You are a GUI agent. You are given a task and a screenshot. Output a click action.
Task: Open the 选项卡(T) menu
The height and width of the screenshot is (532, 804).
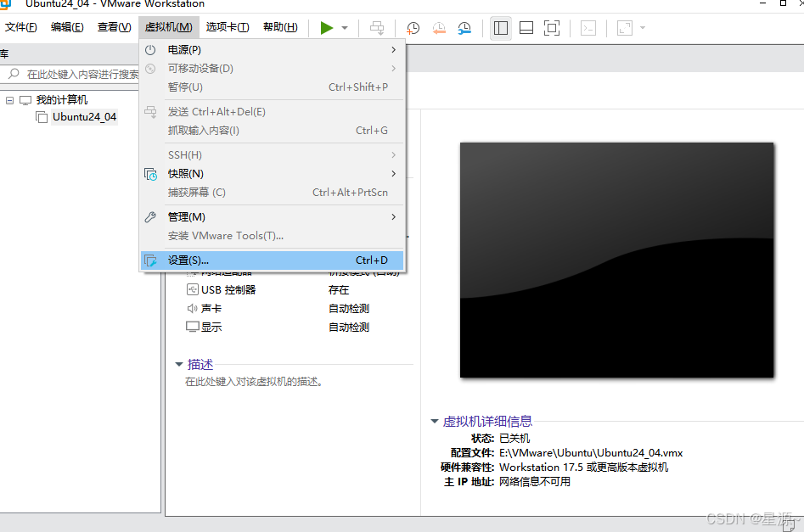pos(228,27)
